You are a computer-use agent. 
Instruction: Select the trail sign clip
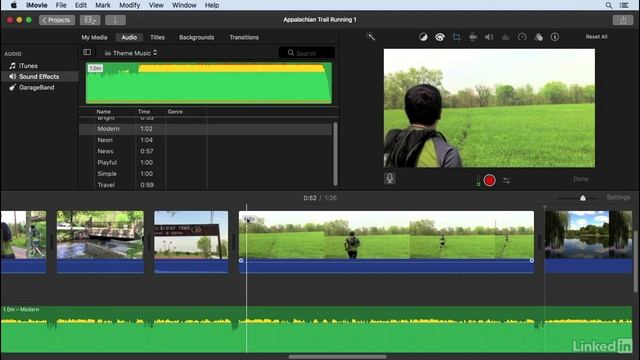tap(191, 242)
